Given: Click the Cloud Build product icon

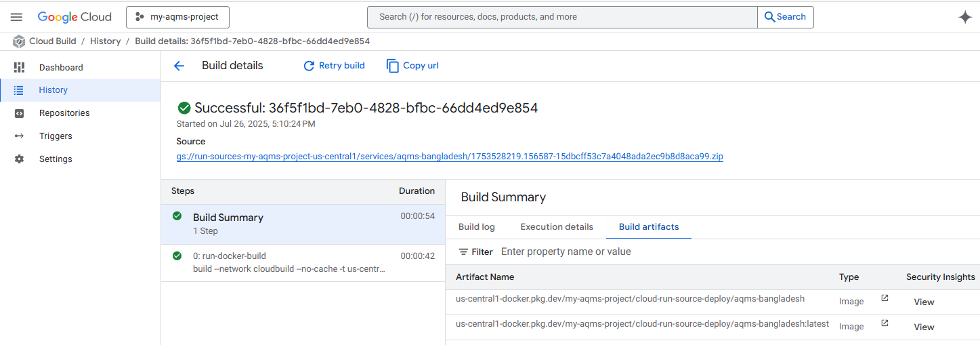Looking at the screenshot, I should pyautogui.click(x=19, y=41).
